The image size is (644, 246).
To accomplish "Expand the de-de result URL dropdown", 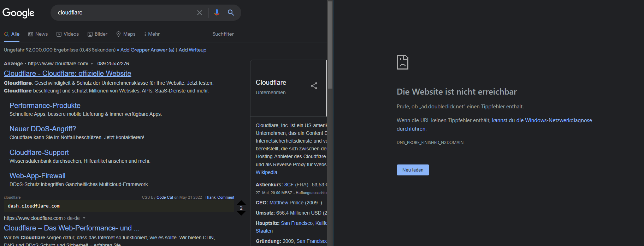I will 84,218.
